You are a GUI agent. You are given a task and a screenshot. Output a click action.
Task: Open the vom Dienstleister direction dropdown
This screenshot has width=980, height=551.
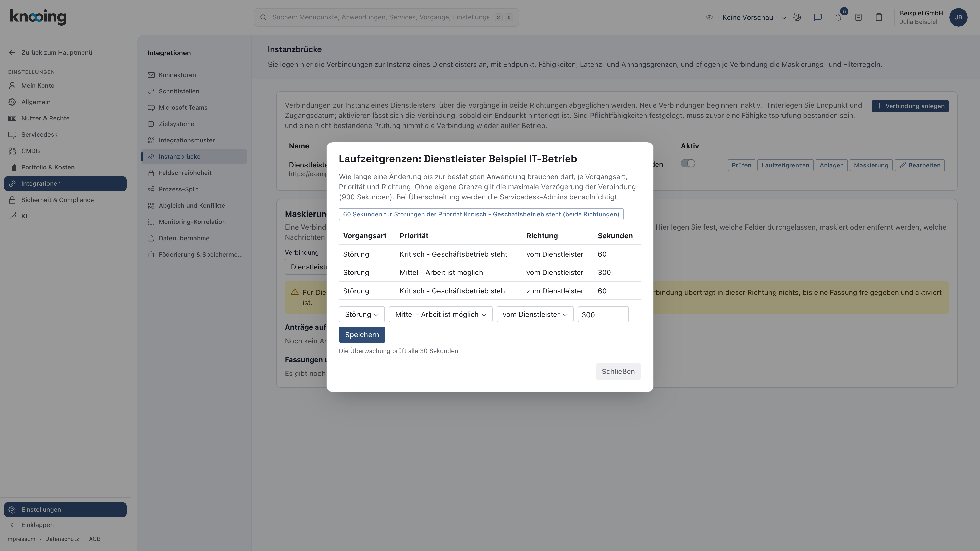coord(535,315)
